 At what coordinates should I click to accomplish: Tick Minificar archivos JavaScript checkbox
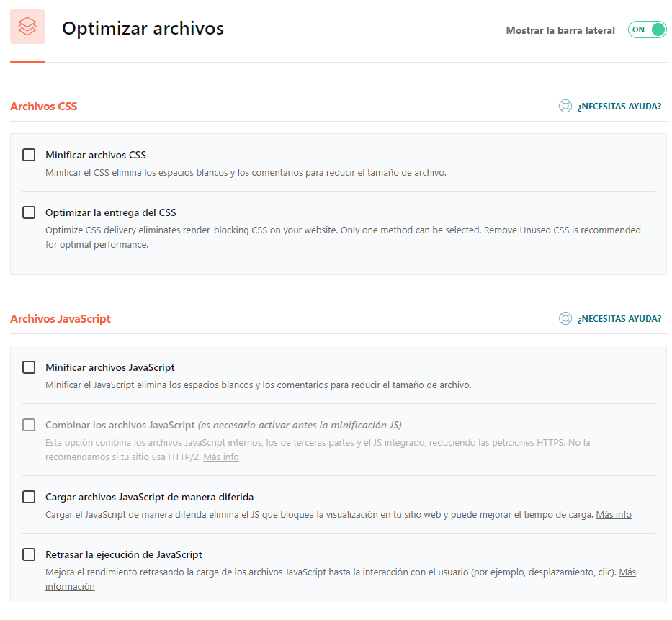click(x=29, y=367)
